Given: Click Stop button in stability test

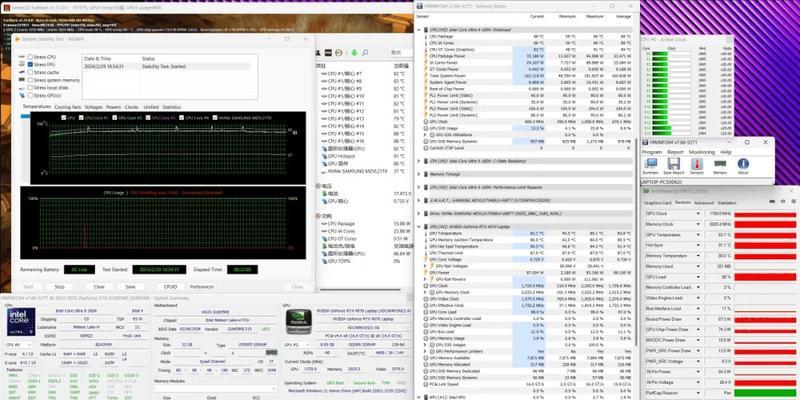Looking at the screenshot, I should (60, 287).
